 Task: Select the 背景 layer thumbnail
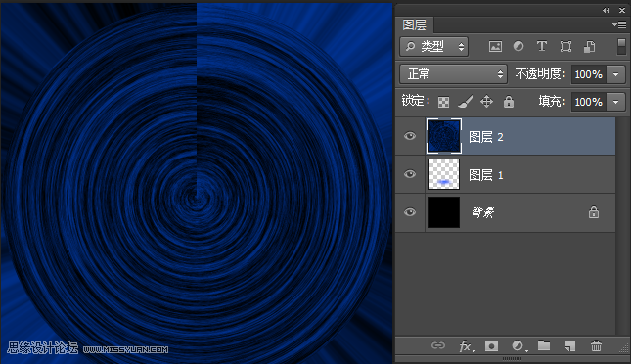(444, 212)
